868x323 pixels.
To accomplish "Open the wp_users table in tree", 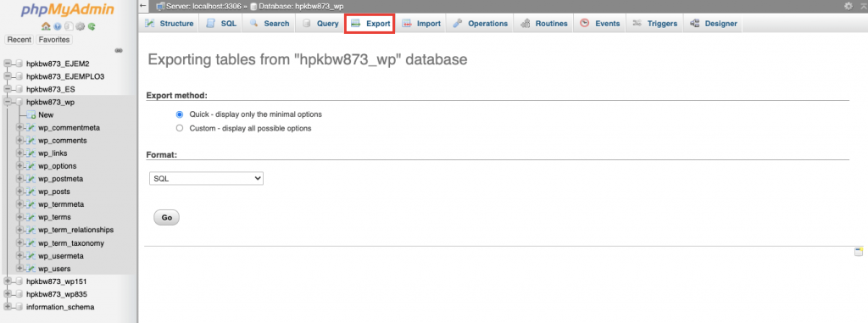I will tap(54, 269).
